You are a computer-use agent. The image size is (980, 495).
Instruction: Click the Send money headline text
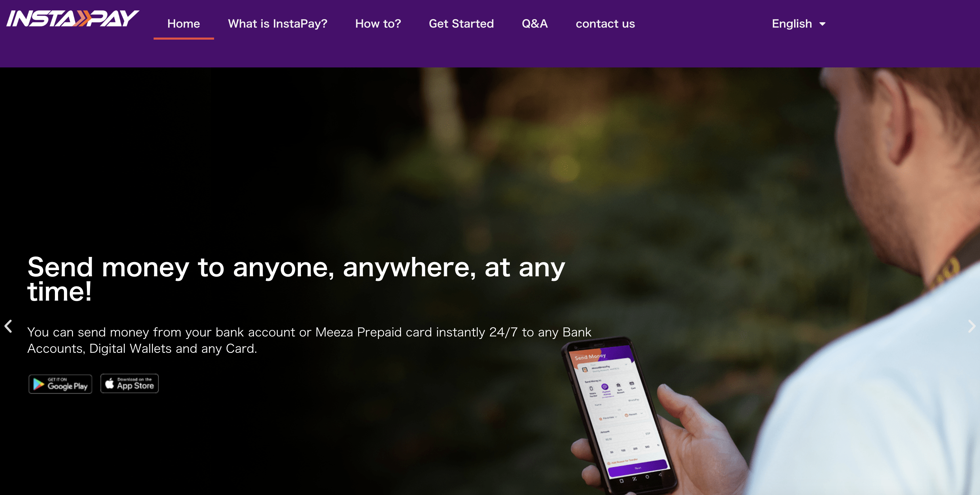click(x=296, y=279)
